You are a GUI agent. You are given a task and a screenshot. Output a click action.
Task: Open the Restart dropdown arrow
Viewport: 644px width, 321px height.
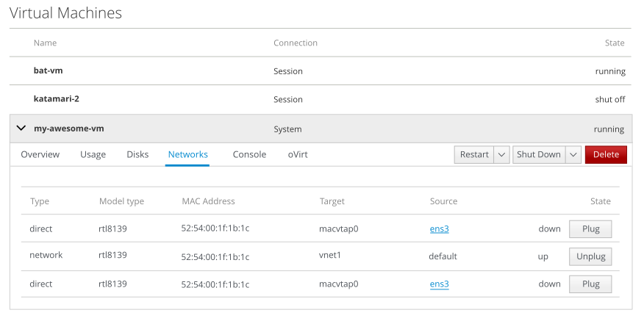[501, 155]
